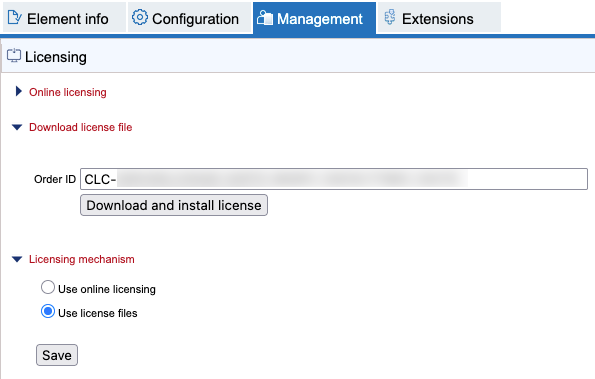The width and height of the screenshot is (595, 379).
Task: Collapse the Licensing mechanism section arrow
Action: point(17,259)
